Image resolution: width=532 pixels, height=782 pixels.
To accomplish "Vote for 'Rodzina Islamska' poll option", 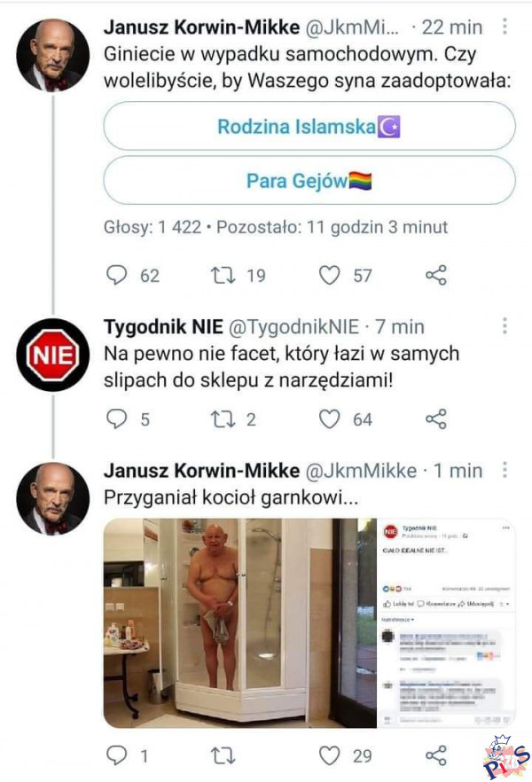I will pos(309,126).
